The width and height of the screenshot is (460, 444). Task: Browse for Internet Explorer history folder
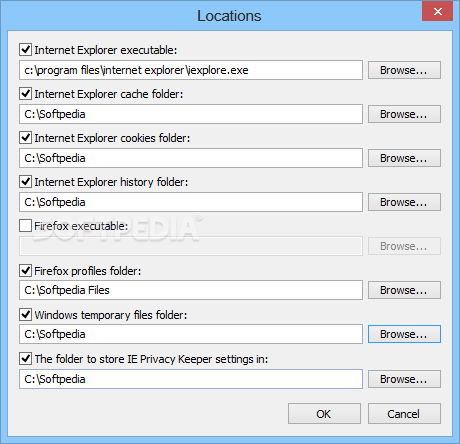pos(404,202)
